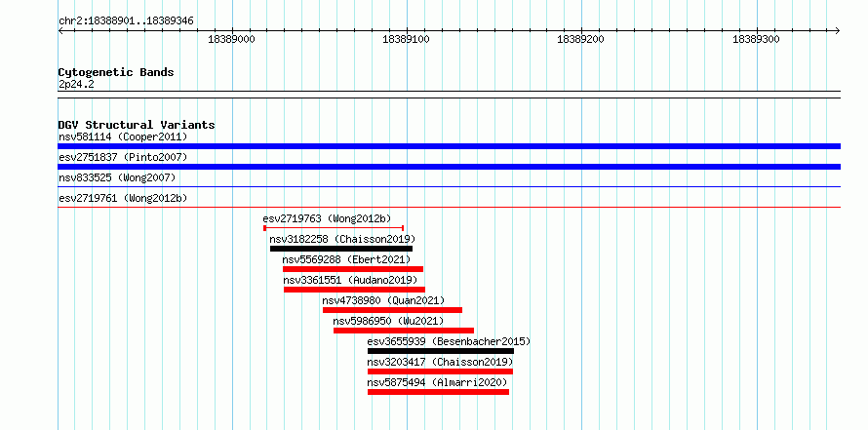The width and height of the screenshot is (868, 430).
Task: Click the nsv833525 (Wong2007) variant label
Action: (x=117, y=177)
